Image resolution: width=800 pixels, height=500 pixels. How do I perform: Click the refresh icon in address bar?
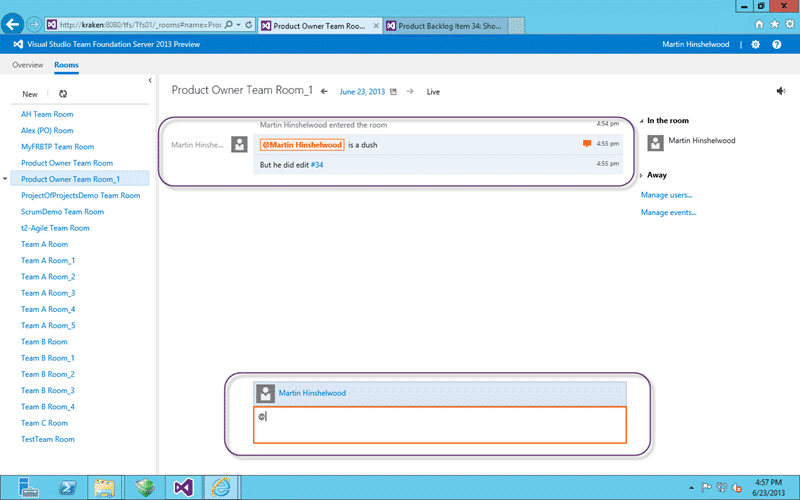click(x=248, y=24)
